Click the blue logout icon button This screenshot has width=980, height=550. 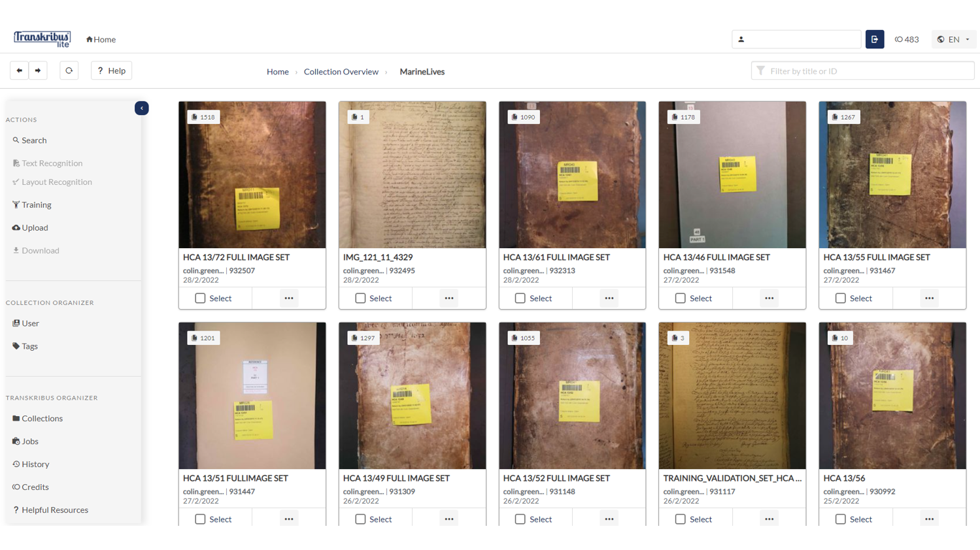(875, 39)
